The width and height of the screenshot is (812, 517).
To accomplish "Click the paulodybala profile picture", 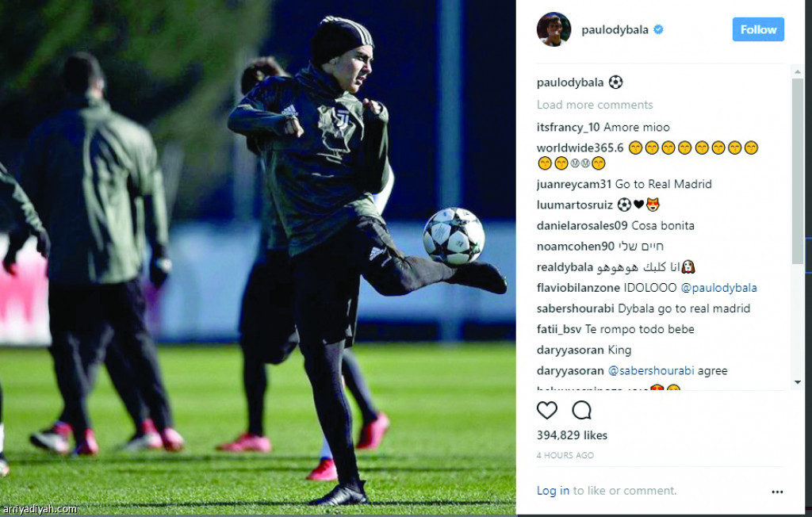I will tap(553, 29).
